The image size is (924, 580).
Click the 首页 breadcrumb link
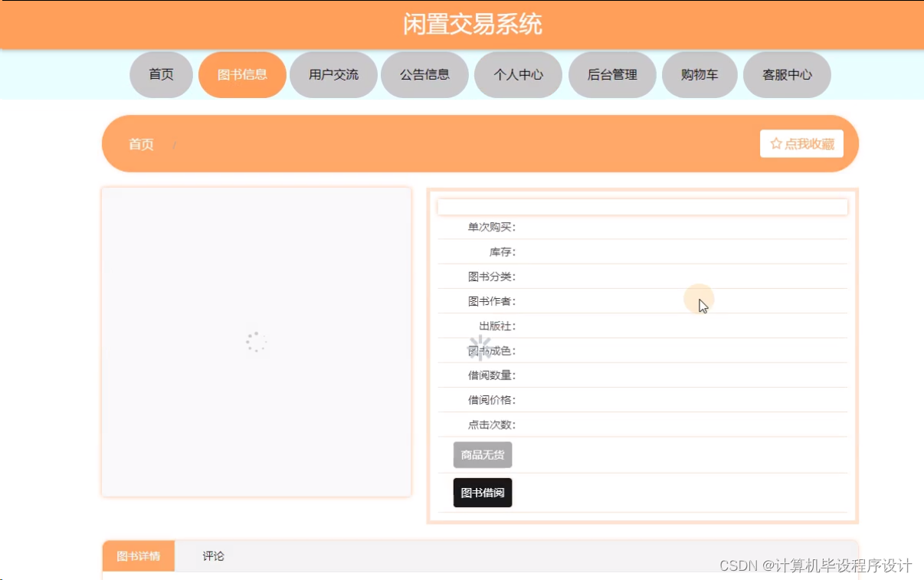coord(141,144)
